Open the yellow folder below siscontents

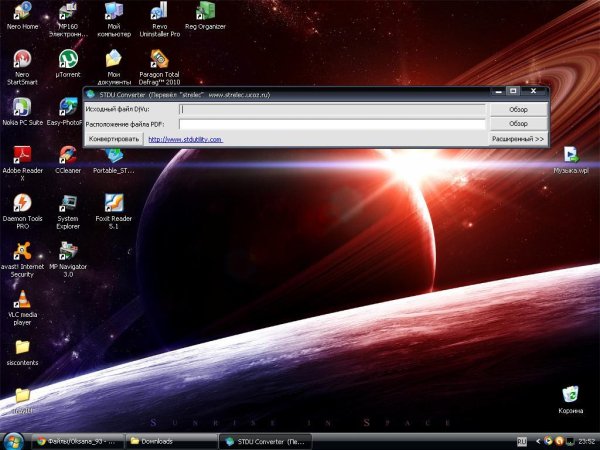[22, 400]
